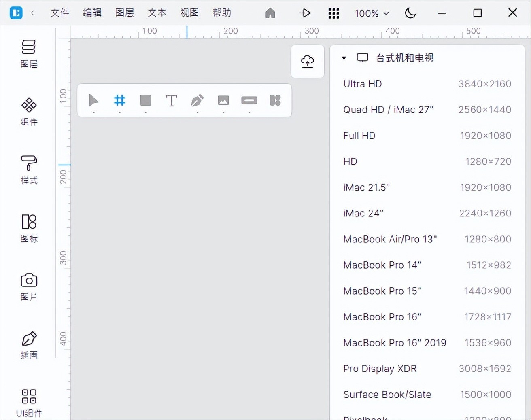Toggle dark mode moon icon
The width and height of the screenshot is (531, 420).
(410, 13)
